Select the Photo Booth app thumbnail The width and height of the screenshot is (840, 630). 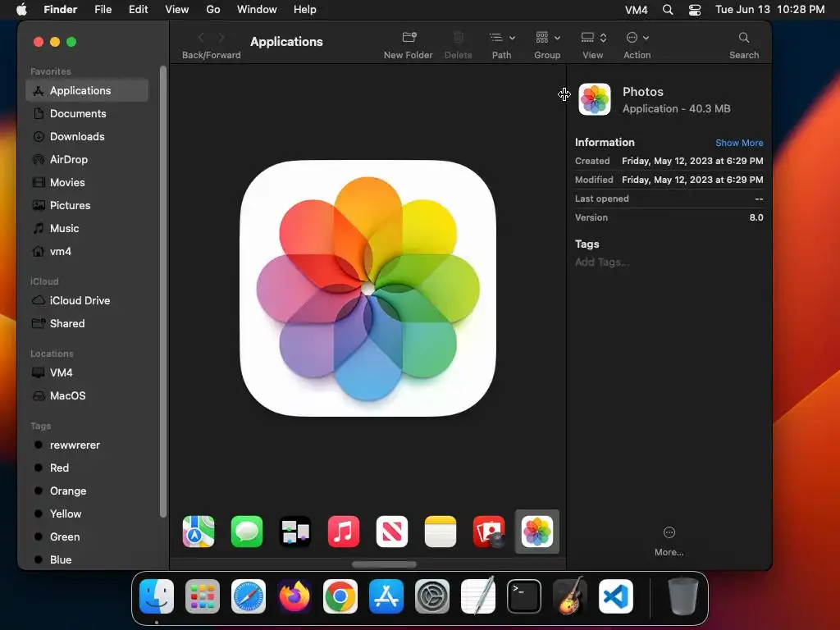pos(489,532)
